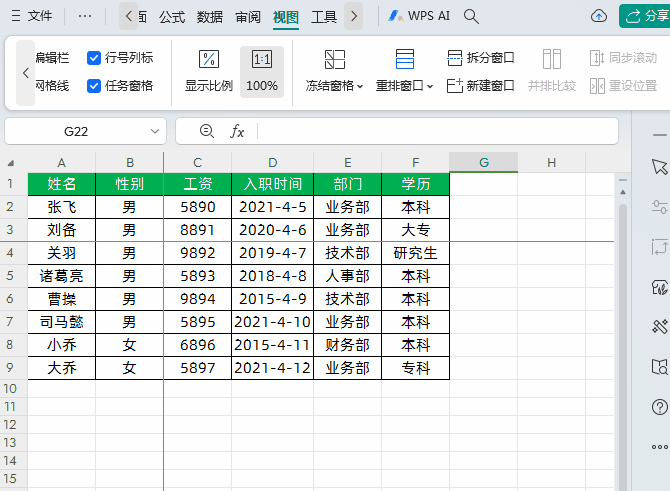Viewport: 670px width, 491px height.
Task: Open the sidebar help question icon
Action: click(660, 407)
